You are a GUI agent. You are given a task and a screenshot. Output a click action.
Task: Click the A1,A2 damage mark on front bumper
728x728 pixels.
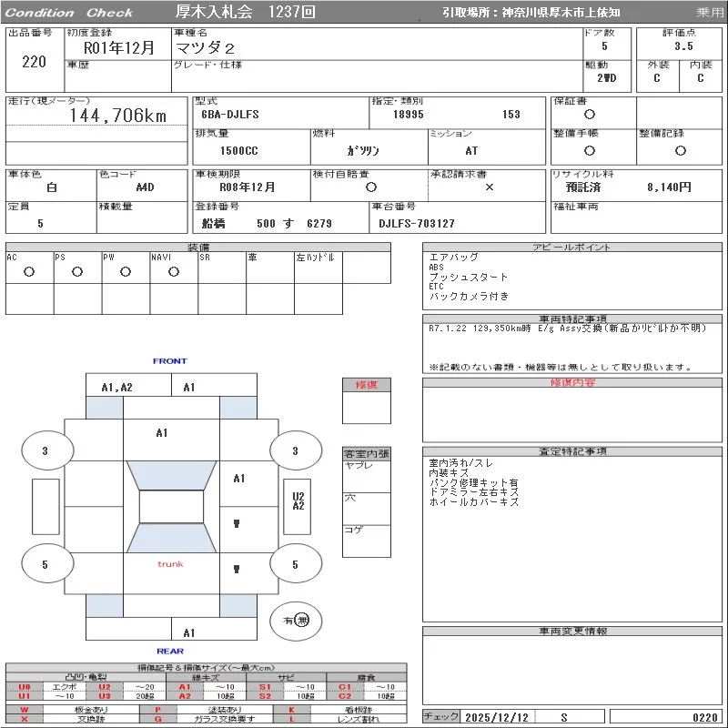point(116,387)
